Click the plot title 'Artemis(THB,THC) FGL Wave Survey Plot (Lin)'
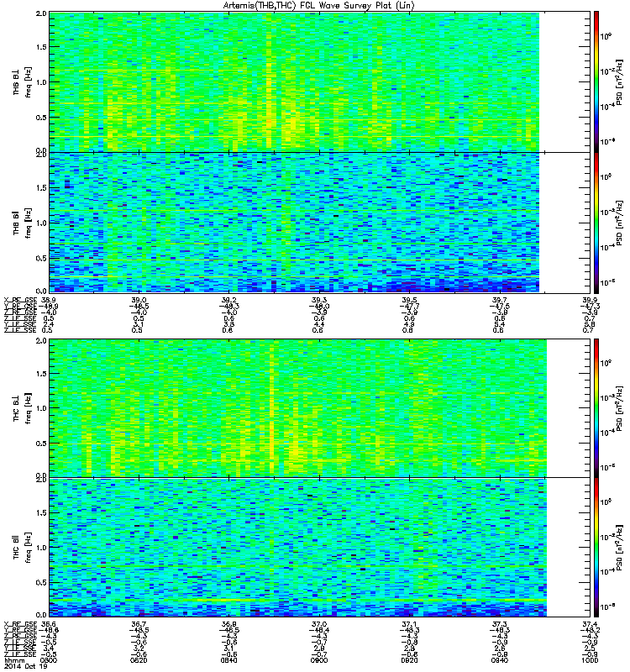This screenshot has width=630, height=672. [x=319, y=6]
